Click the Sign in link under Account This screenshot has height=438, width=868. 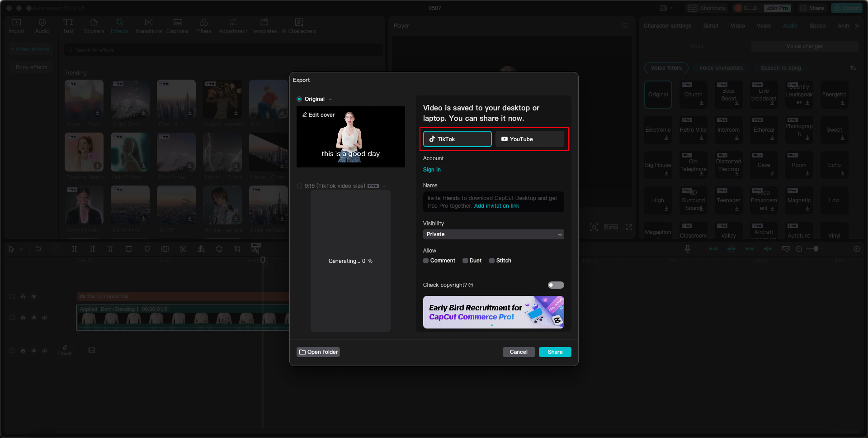point(432,170)
